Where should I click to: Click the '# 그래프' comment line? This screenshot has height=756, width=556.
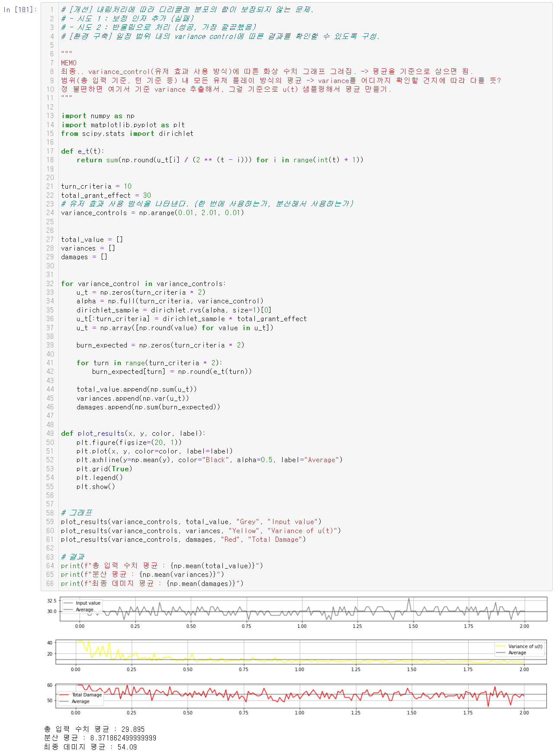click(x=76, y=513)
